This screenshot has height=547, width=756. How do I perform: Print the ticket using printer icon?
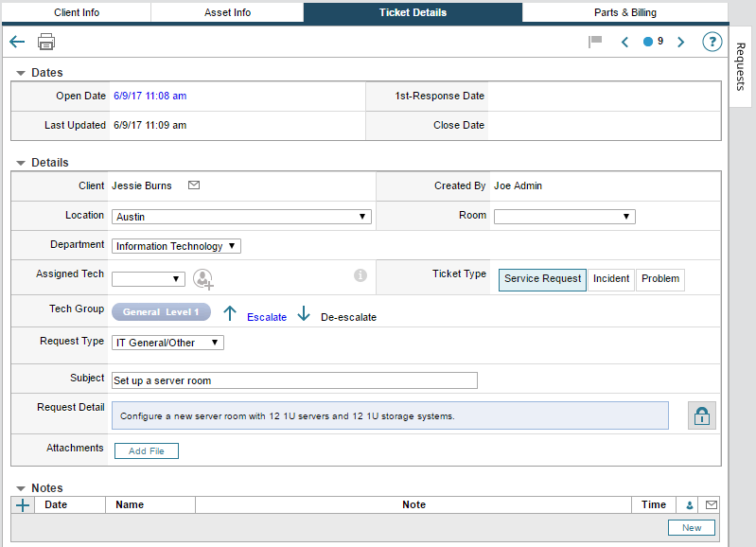46,42
